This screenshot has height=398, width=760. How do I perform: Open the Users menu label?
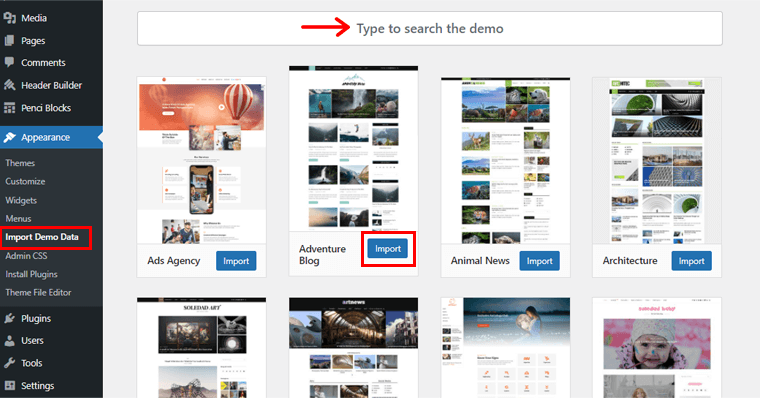(32, 340)
